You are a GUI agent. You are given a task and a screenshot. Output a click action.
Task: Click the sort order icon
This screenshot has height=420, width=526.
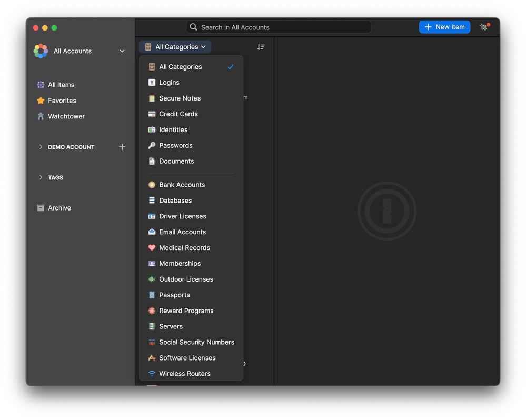tap(261, 47)
